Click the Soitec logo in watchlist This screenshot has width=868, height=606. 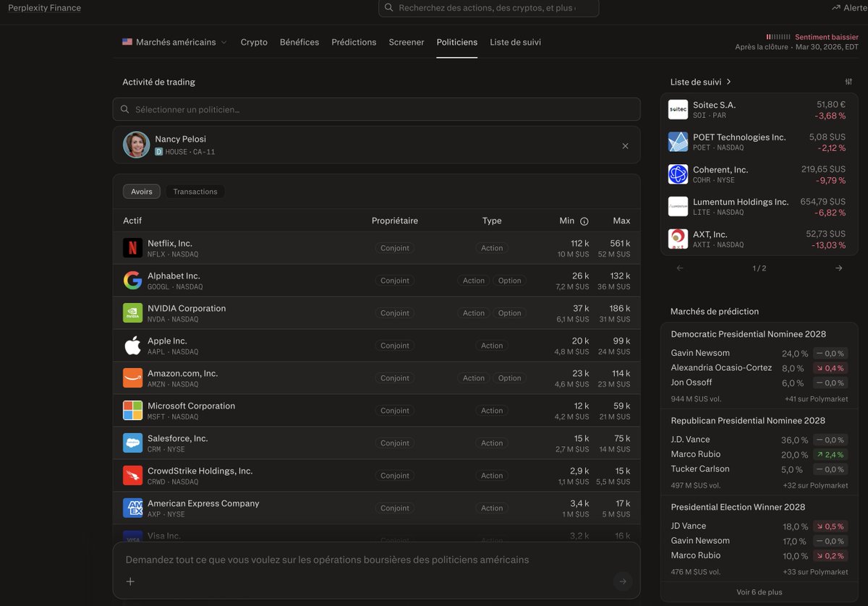coord(678,110)
